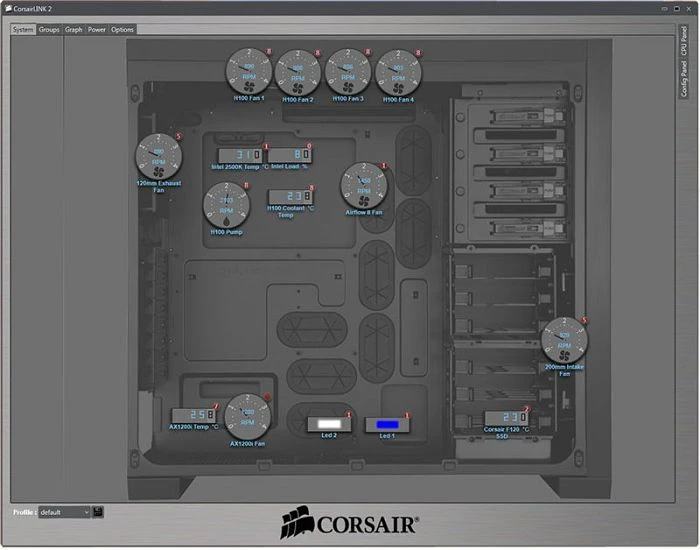Click the H100 Pump label
700x550 pixels.
click(x=226, y=232)
